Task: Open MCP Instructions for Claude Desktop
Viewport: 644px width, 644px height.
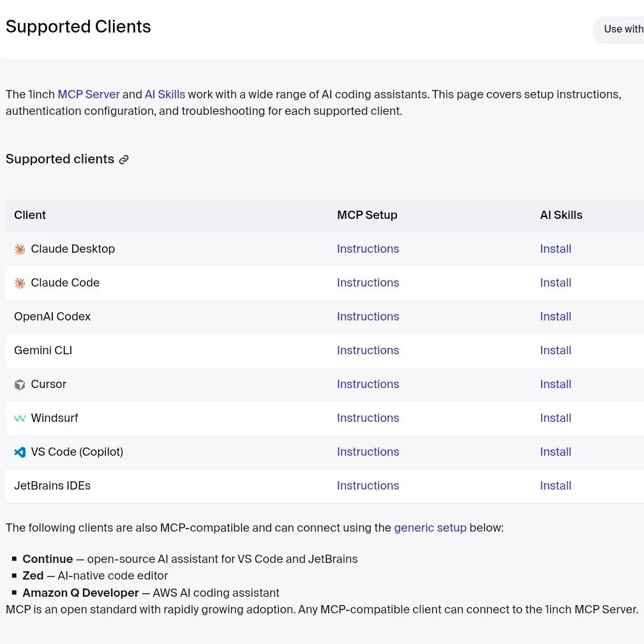Action: 368,249
